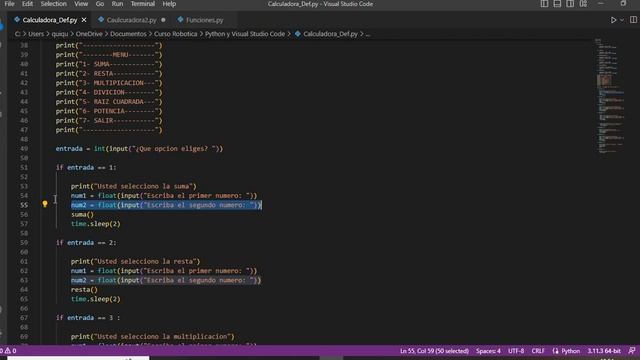Expand the Python y Visual Studio Code breadcrumb

point(245,34)
